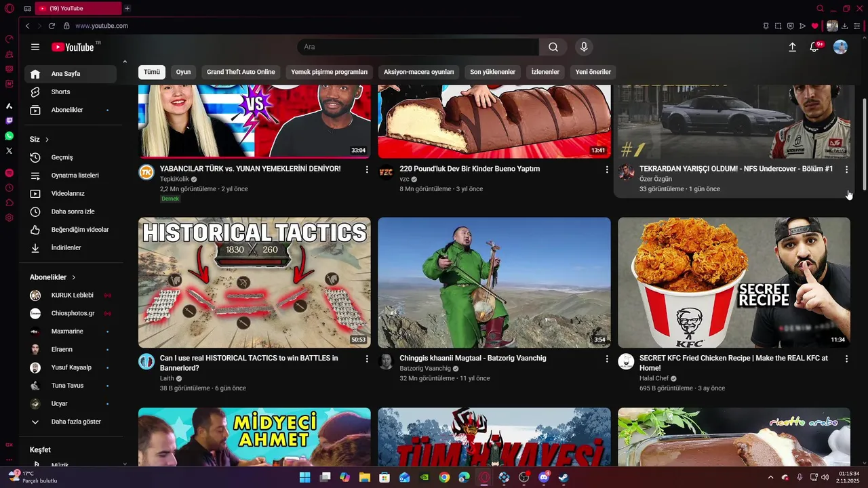Open options for YABANCILAR TÜRK vs. YUNAN video

pos(367,169)
